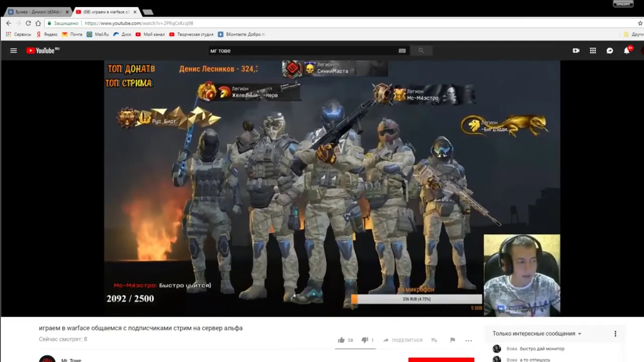
Task: Open the live chat options menu
Action: pyautogui.click(x=615, y=333)
